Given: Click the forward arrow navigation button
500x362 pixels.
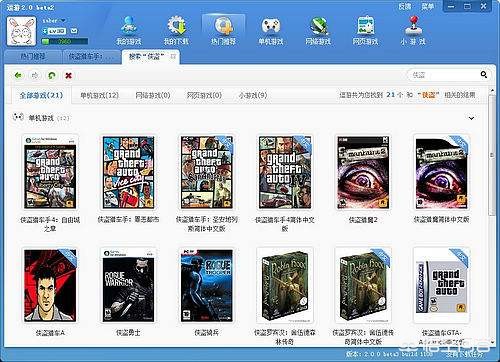Looking at the screenshot, I should 35,76.
